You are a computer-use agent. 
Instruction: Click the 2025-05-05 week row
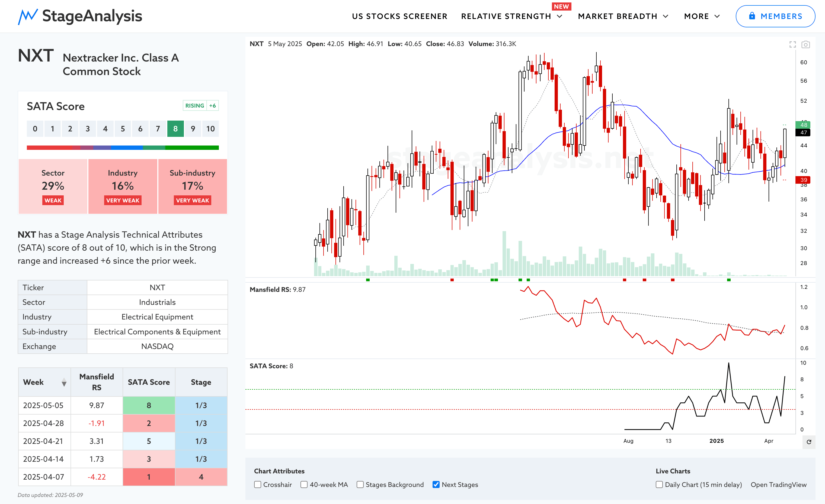[x=123, y=405]
